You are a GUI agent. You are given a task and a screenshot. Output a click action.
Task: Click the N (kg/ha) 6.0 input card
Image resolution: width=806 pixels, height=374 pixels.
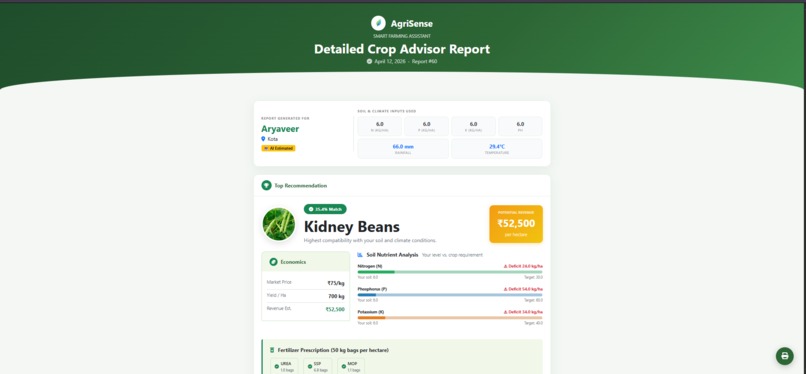tap(379, 126)
